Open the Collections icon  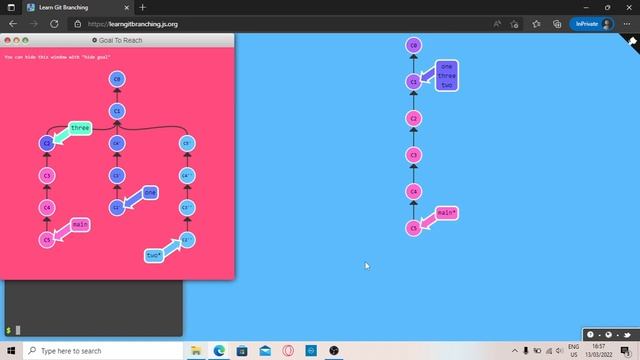(557, 24)
